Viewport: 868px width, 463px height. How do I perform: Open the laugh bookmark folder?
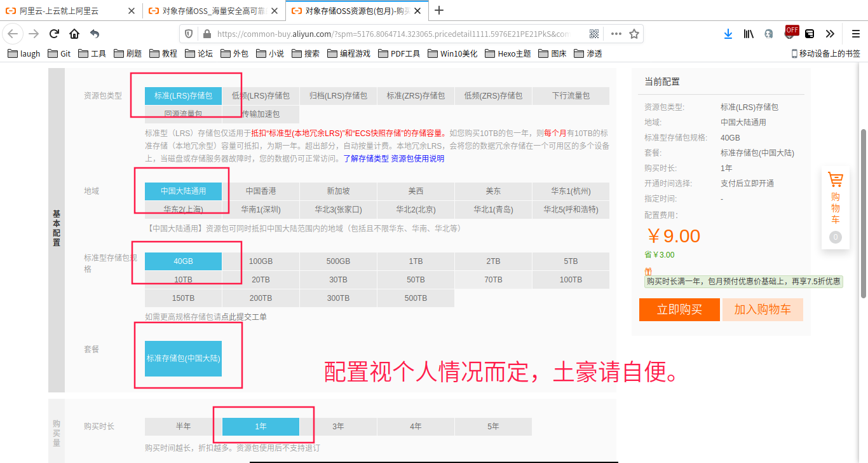pyautogui.click(x=24, y=53)
